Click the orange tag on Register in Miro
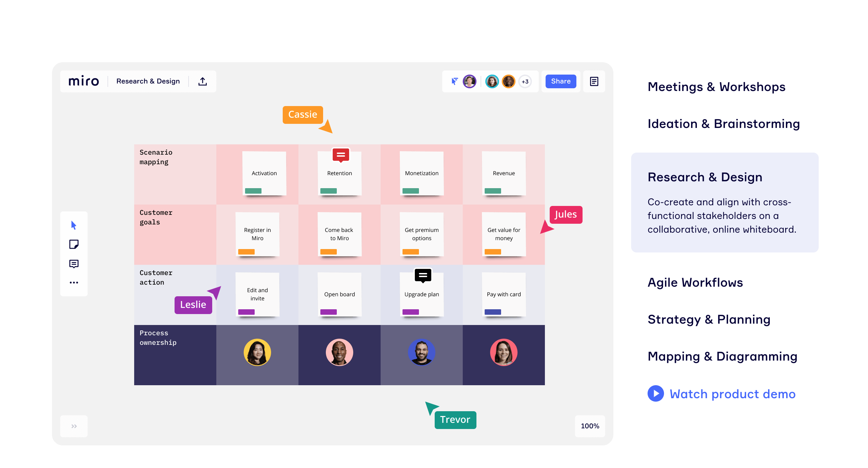The height and width of the screenshot is (468, 868). click(x=246, y=252)
